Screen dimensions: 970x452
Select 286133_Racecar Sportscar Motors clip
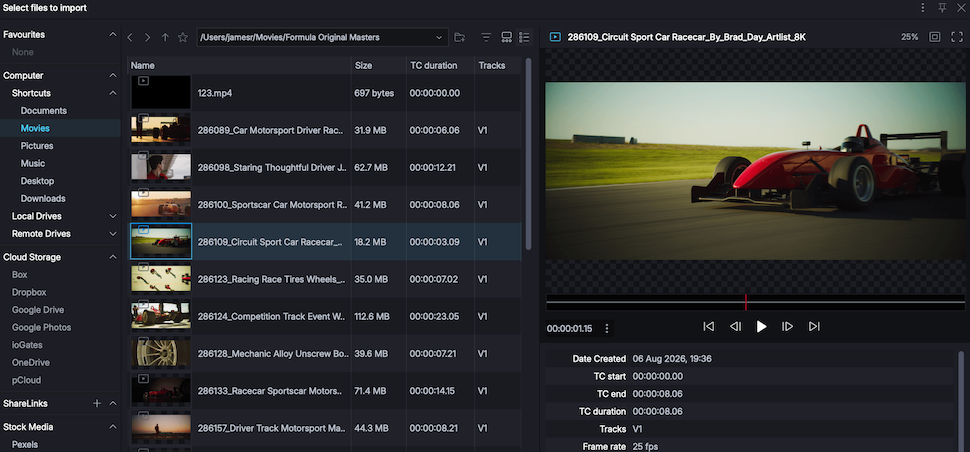point(324,391)
